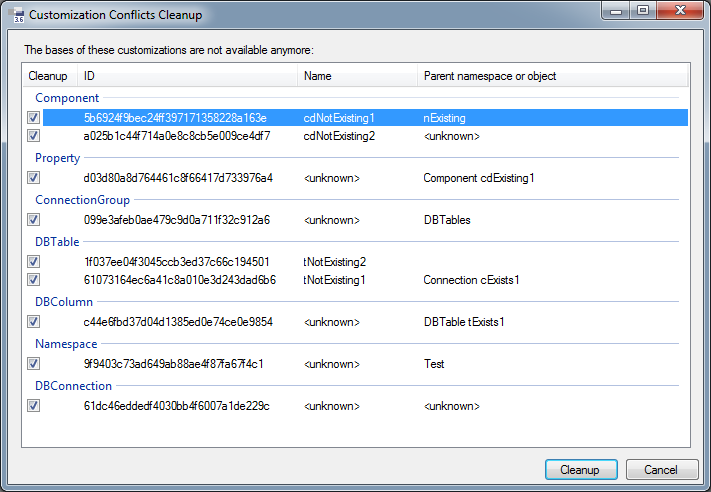Select ID 099e3afeb0ae479c9d0a711f32c912a6
The image size is (711, 492).
[177, 220]
